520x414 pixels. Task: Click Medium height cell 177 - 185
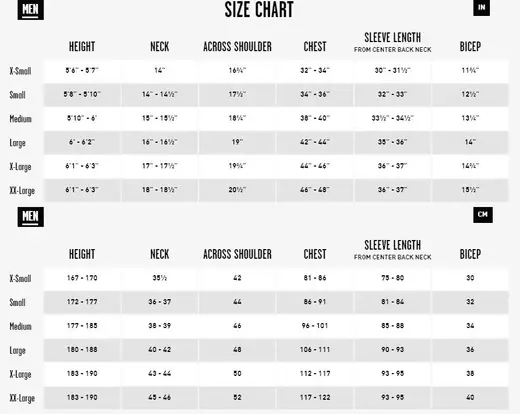(82, 326)
